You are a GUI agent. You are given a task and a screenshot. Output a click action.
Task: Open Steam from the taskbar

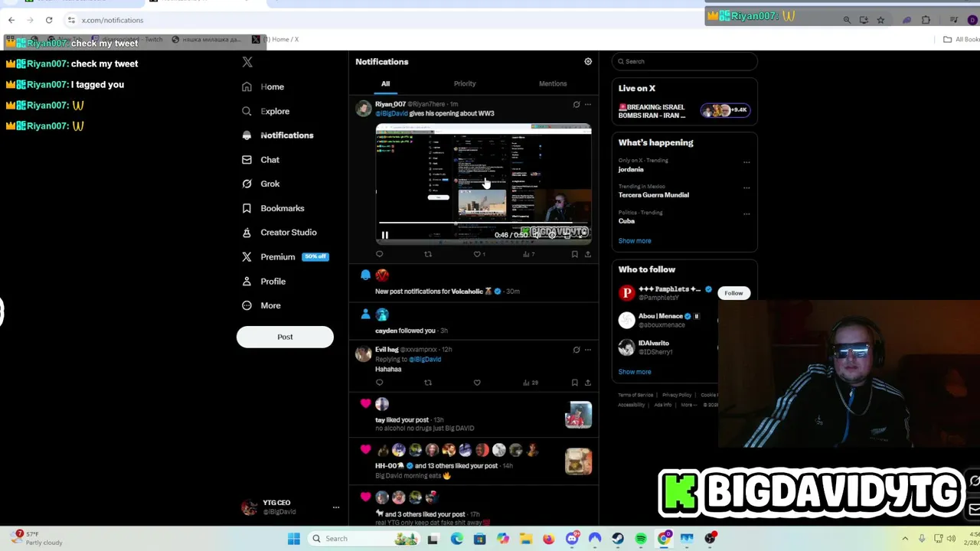click(x=618, y=539)
